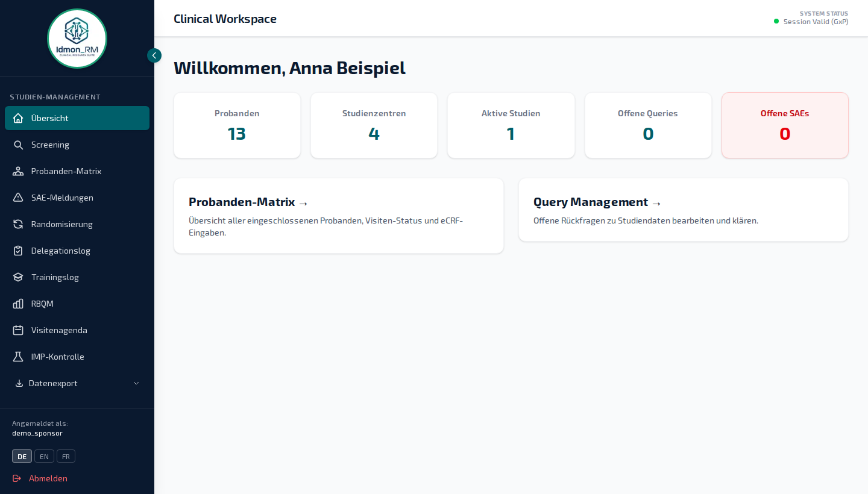Switch language to EN
Image resolution: width=868 pixels, height=494 pixels.
(x=44, y=456)
